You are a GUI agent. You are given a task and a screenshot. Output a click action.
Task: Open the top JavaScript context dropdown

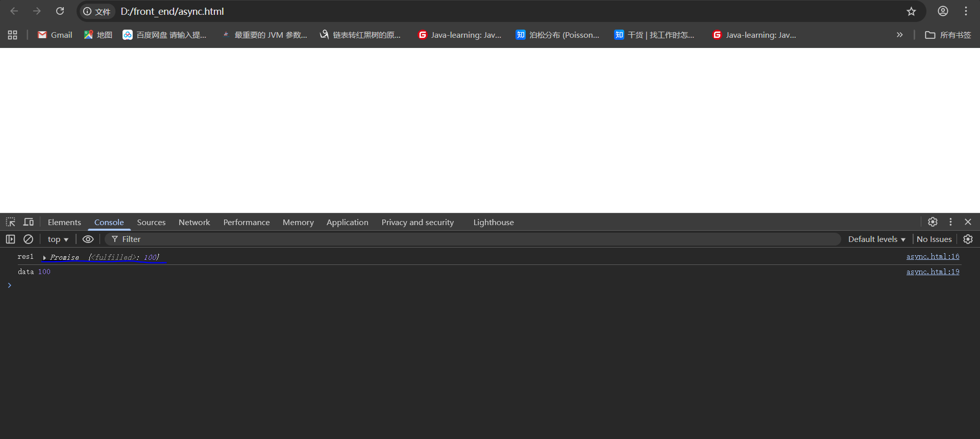coord(58,239)
